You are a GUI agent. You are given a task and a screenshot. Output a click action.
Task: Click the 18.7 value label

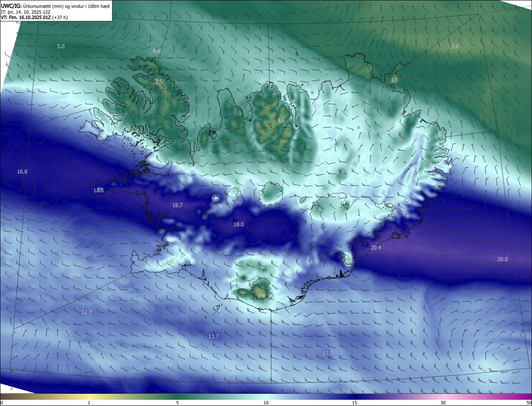tap(177, 205)
